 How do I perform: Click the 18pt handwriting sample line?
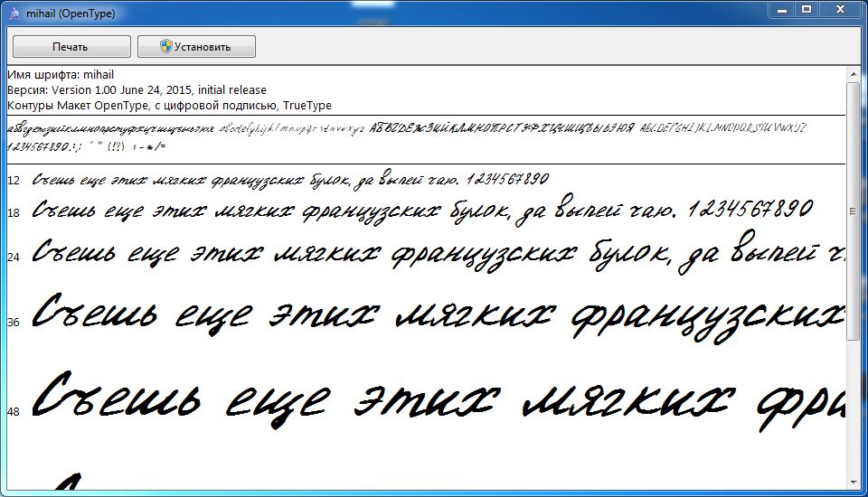click(422, 211)
